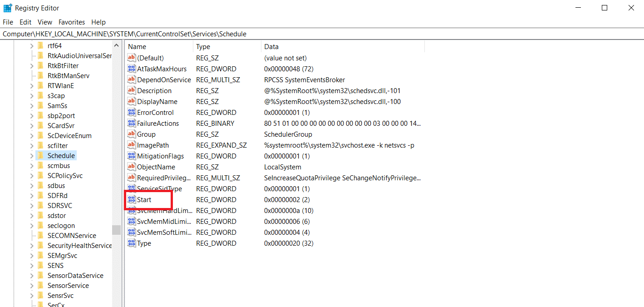Select the scfilter key
This screenshot has height=307, width=644.
[x=58, y=146]
